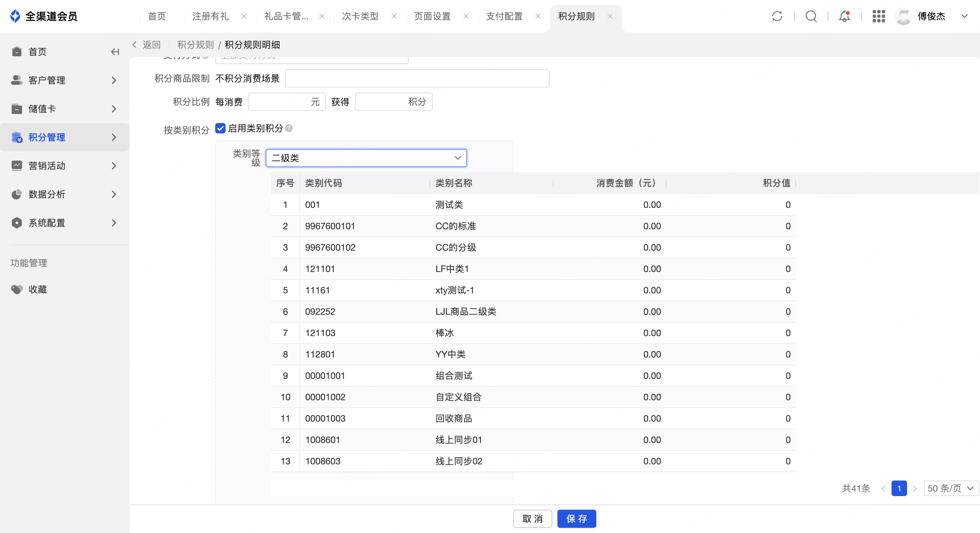Click category code 112801
Image resolution: width=980 pixels, height=533 pixels.
point(320,354)
